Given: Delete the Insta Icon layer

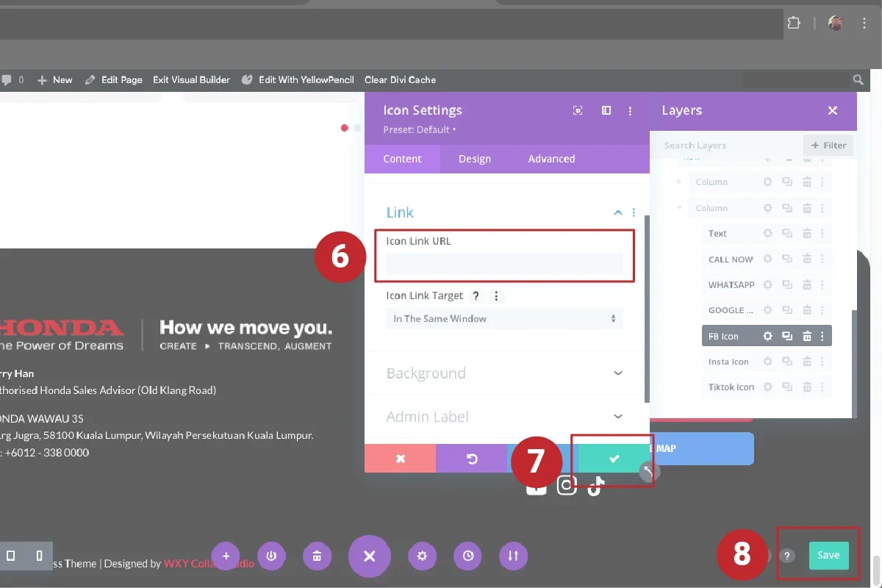Looking at the screenshot, I should [806, 362].
